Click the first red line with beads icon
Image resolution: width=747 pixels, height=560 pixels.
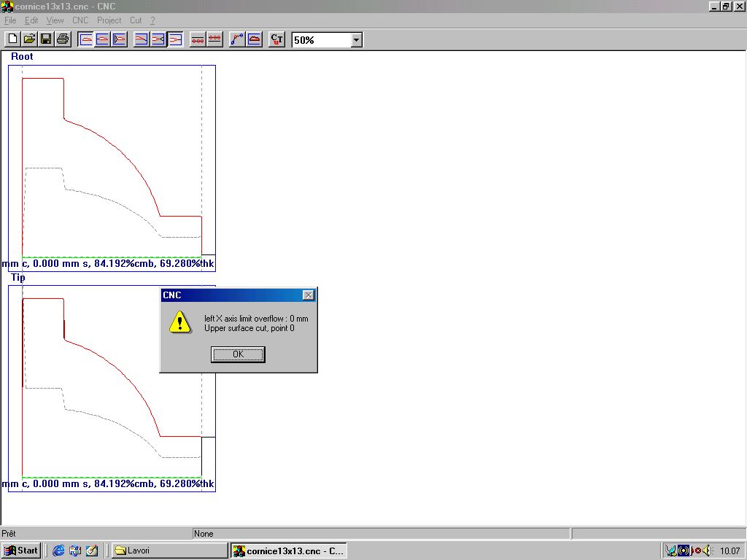coord(198,39)
